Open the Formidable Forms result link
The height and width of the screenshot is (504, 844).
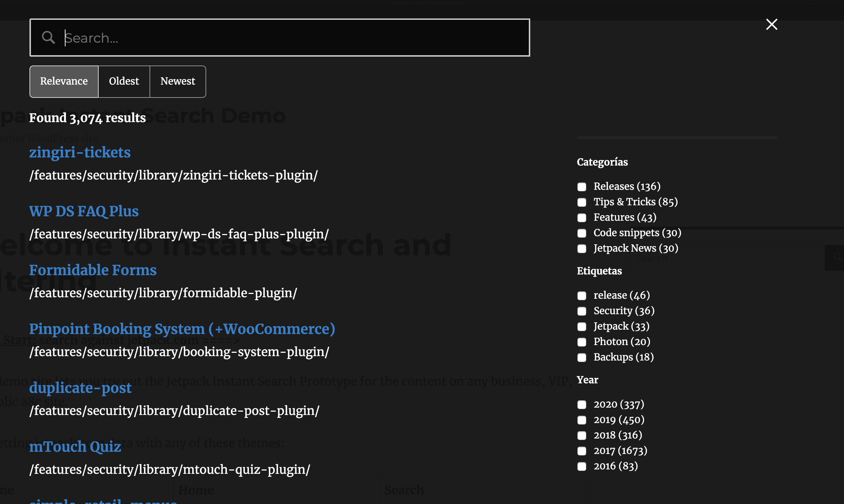coord(93,270)
